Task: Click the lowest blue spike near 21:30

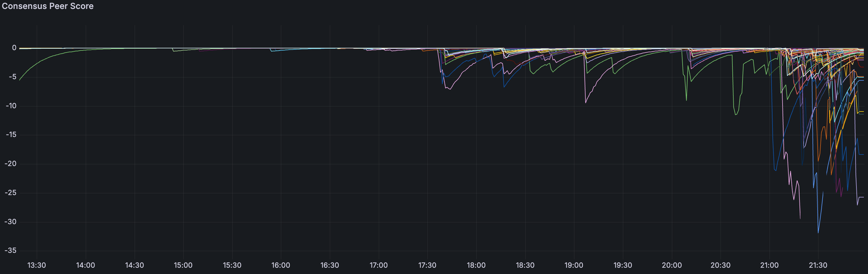Action: point(818,232)
